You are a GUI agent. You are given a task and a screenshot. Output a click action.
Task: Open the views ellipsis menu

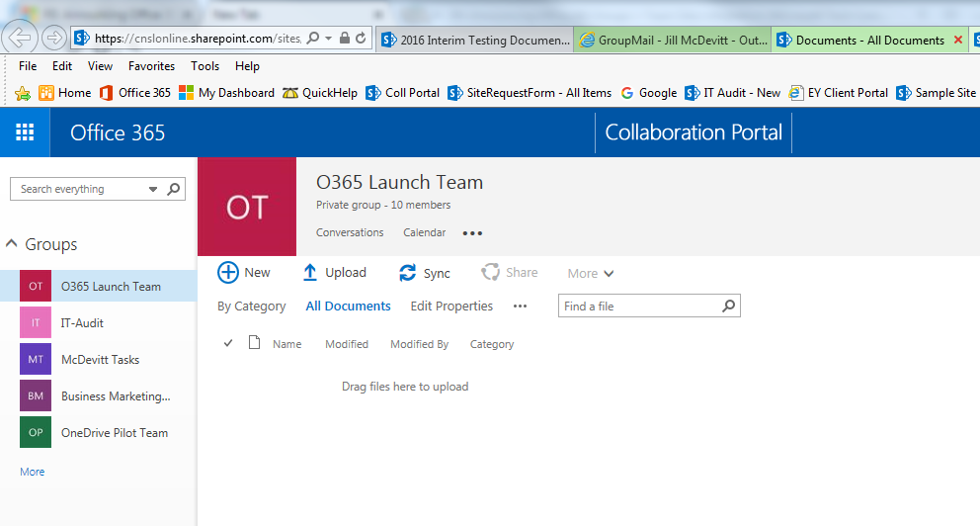coord(520,307)
